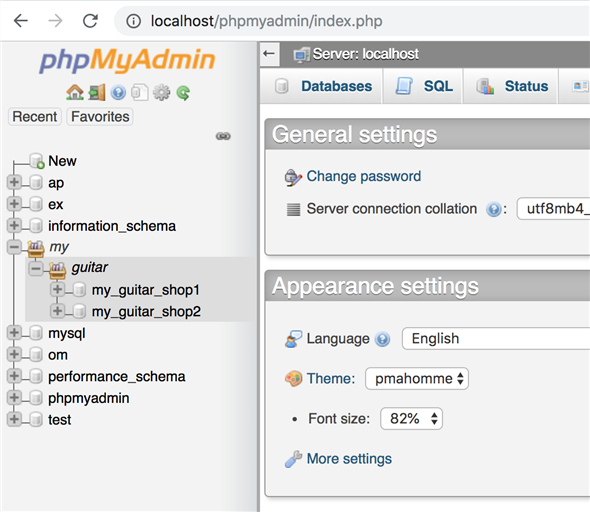Expand the my_guitar_shop1 database node

pyautogui.click(x=58, y=290)
